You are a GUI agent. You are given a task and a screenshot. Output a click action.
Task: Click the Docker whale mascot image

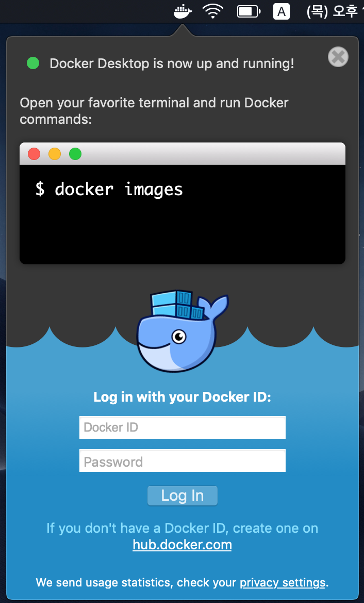point(183,331)
